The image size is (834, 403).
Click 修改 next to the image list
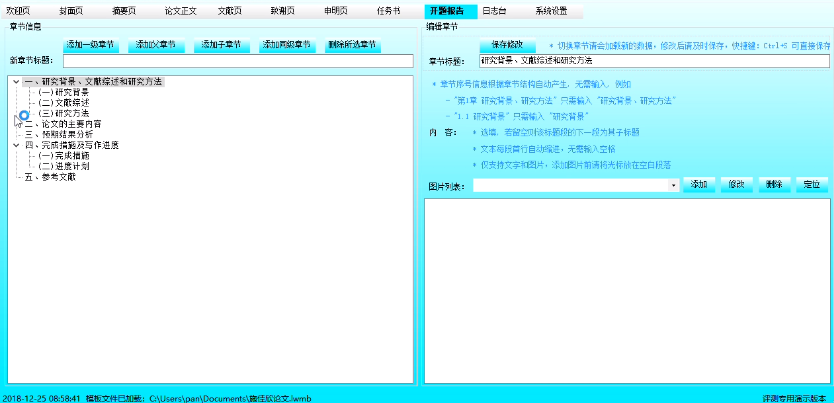coord(737,185)
